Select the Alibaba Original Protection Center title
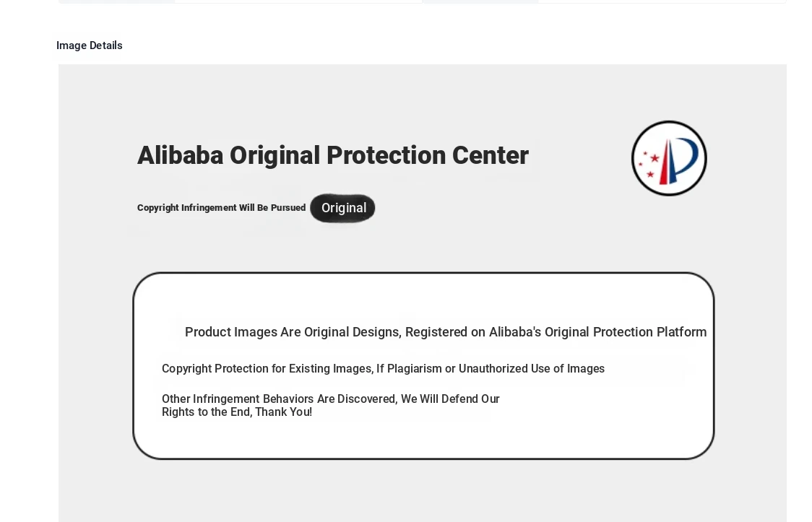Viewport: 812px width, 522px height. [332, 155]
